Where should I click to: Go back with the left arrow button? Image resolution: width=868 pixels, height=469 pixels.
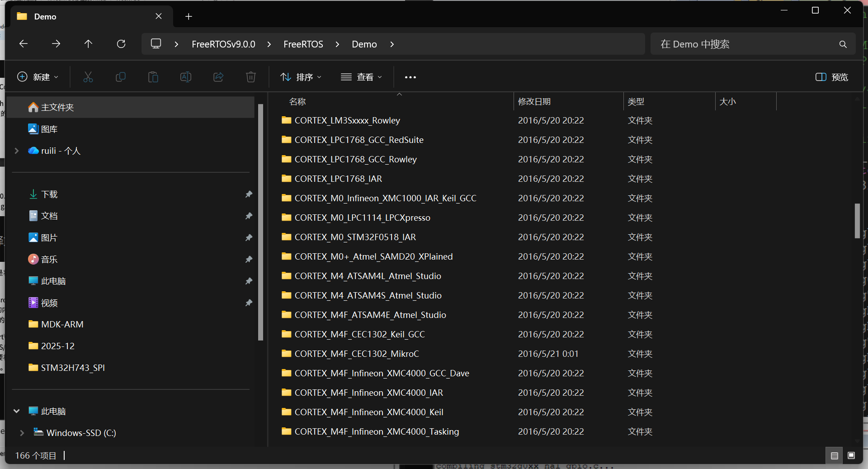(24, 44)
